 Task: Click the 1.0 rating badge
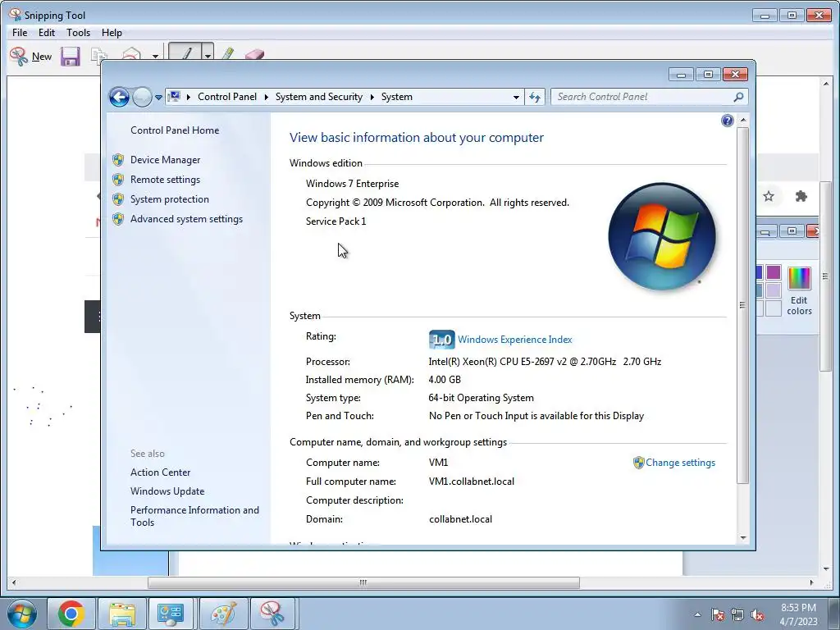(442, 340)
